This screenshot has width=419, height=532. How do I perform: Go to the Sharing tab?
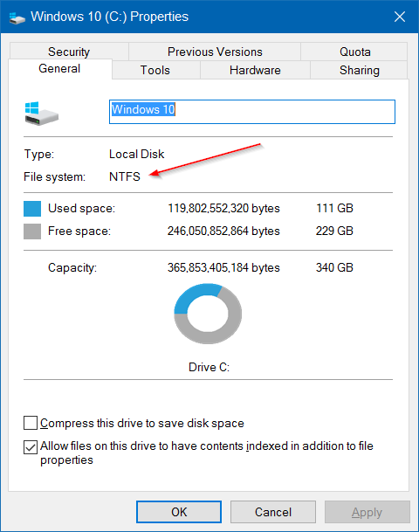[360, 70]
